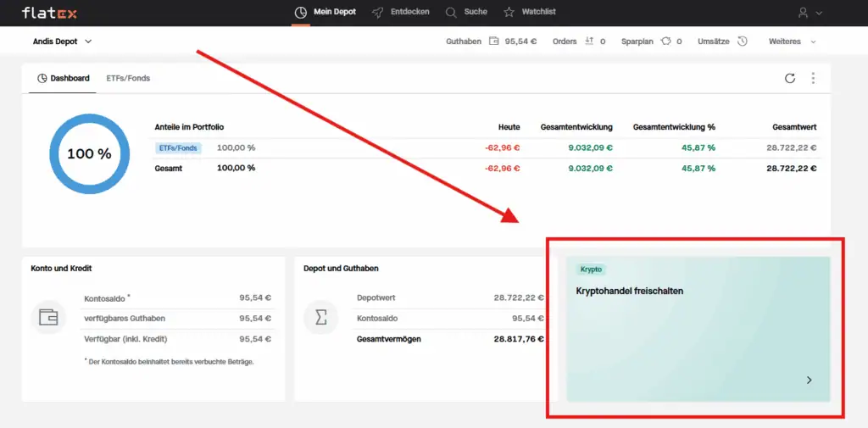Click the 100 % portfolio donut chart

(89, 153)
